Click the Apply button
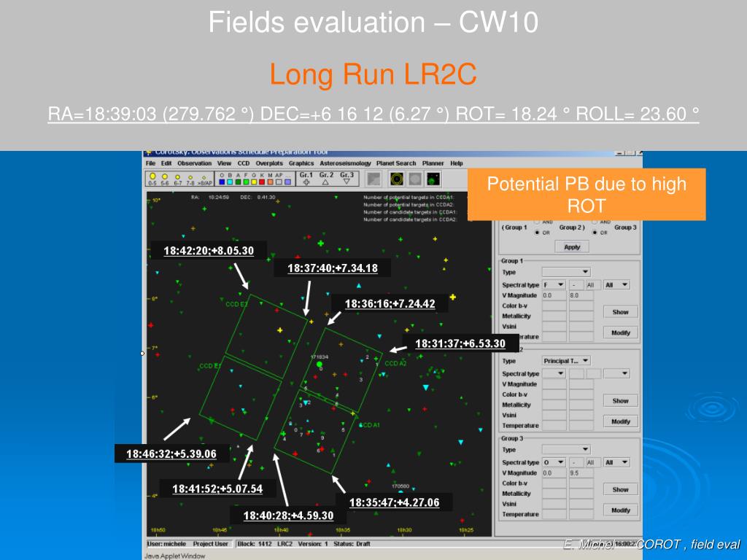This screenshot has width=747, height=560. pyautogui.click(x=572, y=246)
